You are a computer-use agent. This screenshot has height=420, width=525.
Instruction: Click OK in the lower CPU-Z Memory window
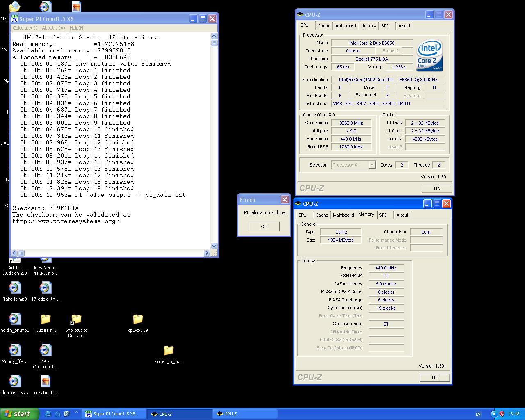435,378
